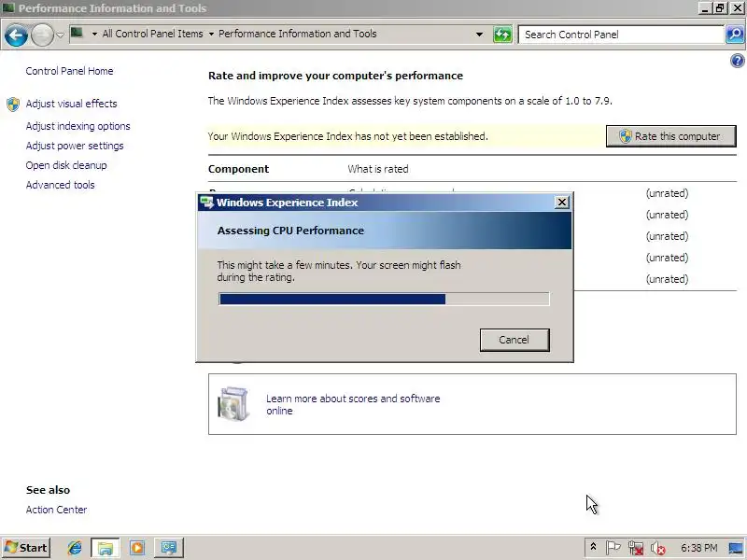The height and width of the screenshot is (560, 747).
Task: Select All Control Panel Items breadcrumb
Action: point(152,34)
